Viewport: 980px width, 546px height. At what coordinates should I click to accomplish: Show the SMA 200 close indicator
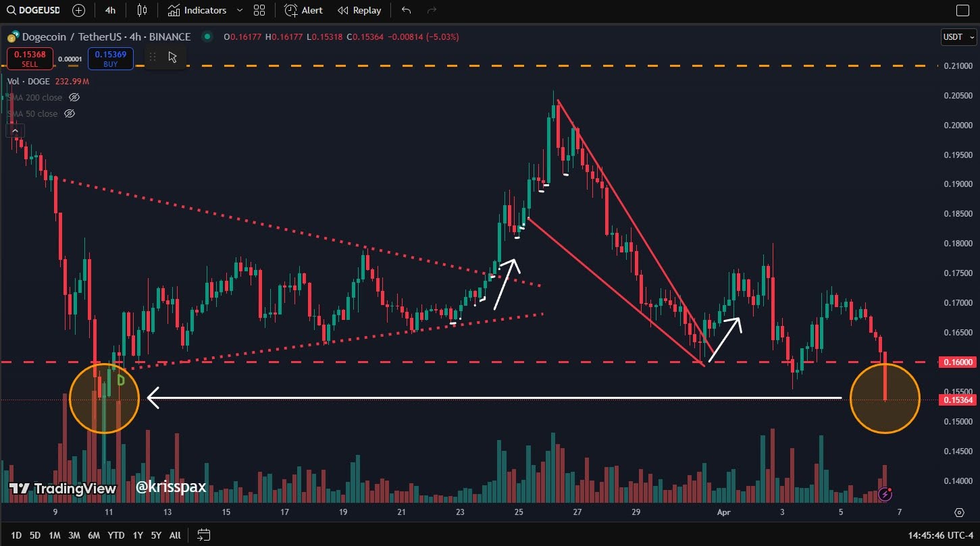pyautogui.click(x=75, y=98)
